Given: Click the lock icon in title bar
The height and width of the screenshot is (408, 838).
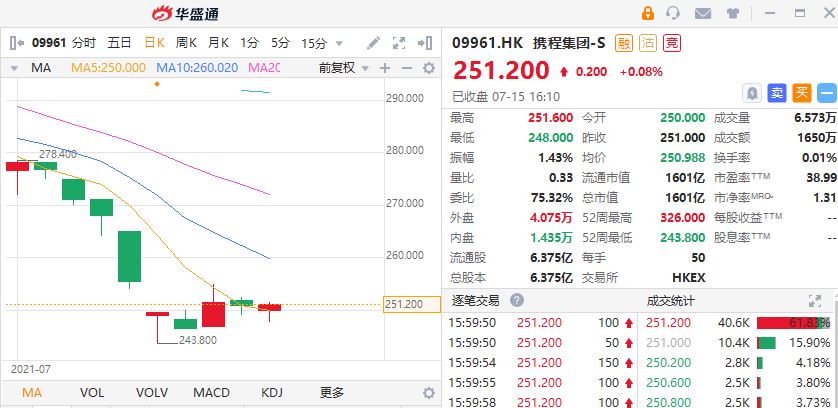Looking at the screenshot, I should tap(647, 13).
